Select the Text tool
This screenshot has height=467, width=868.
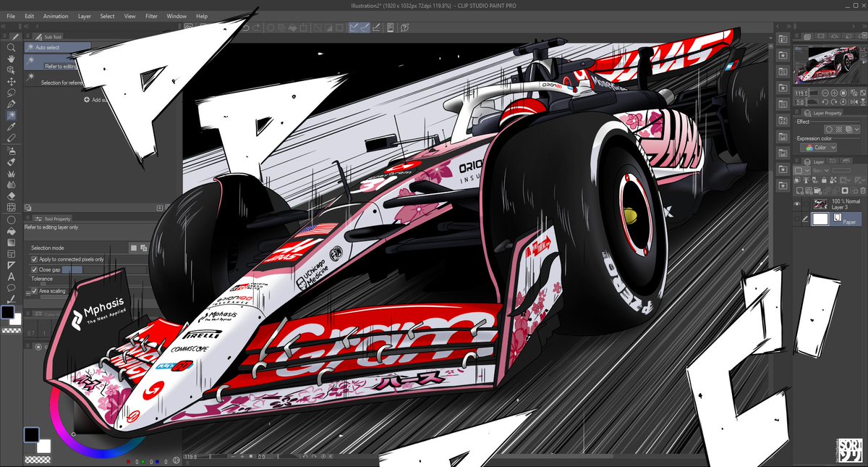pos(11,276)
